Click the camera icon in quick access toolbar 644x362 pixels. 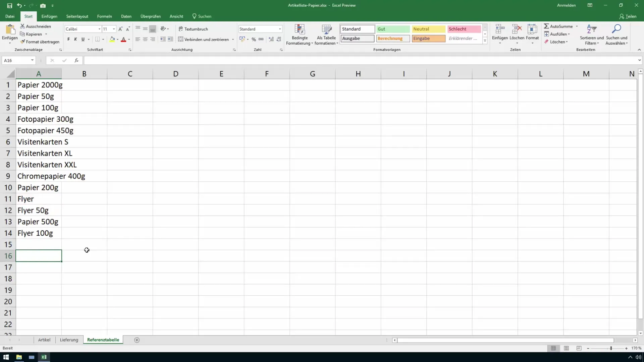[43, 5]
